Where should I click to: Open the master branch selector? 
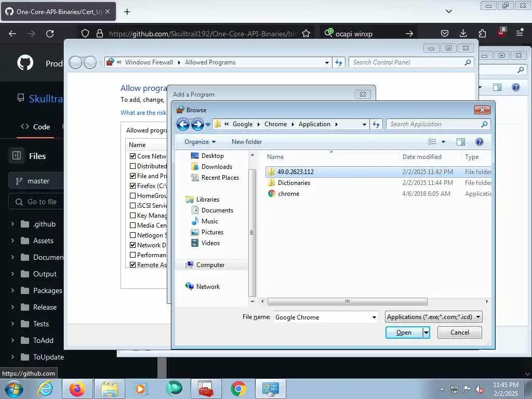tap(36, 181)
